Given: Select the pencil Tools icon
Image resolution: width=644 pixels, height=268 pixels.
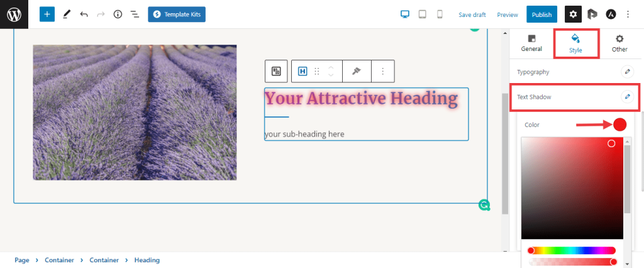Looking at the screenshot, I should 67,14.
